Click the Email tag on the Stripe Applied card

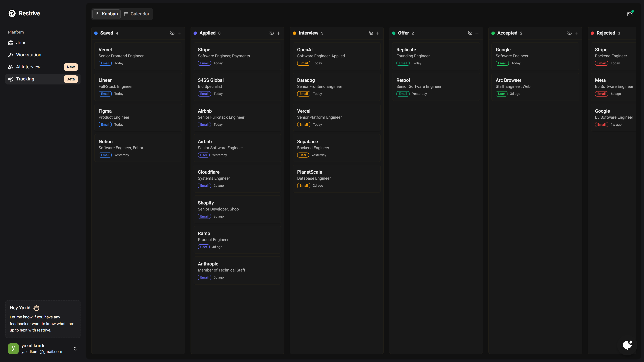click(204, 63)
